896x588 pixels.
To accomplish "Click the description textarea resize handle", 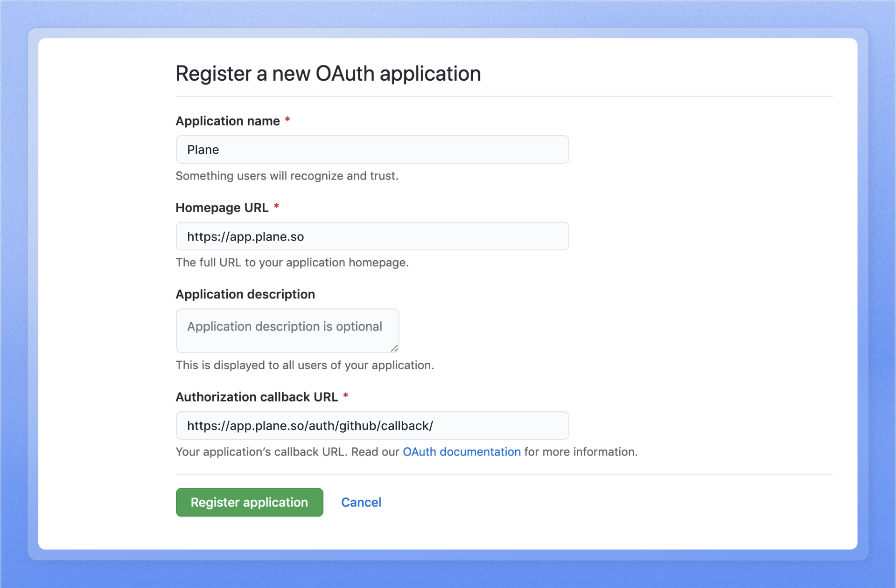I will tap(394, 348).
